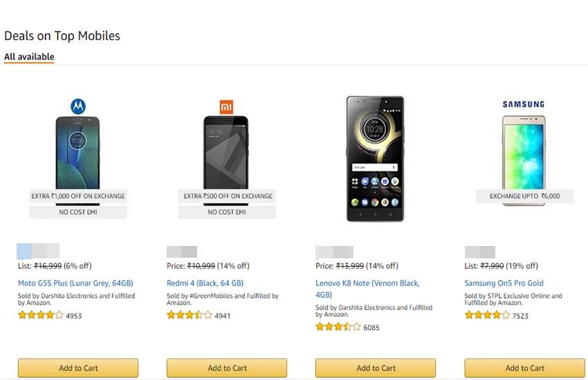Open Redmi 4 (Black, 64 GB) link

point(205,283)
